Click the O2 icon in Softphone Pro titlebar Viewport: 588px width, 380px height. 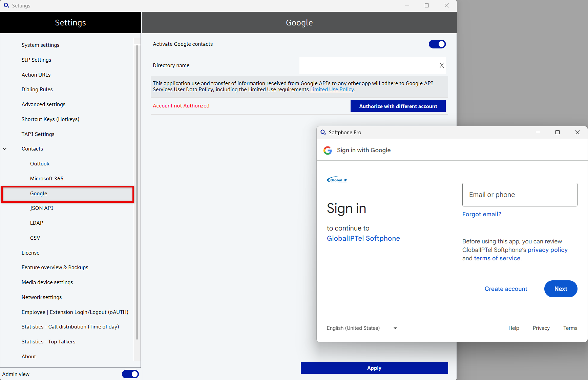[x=323, y=132]
